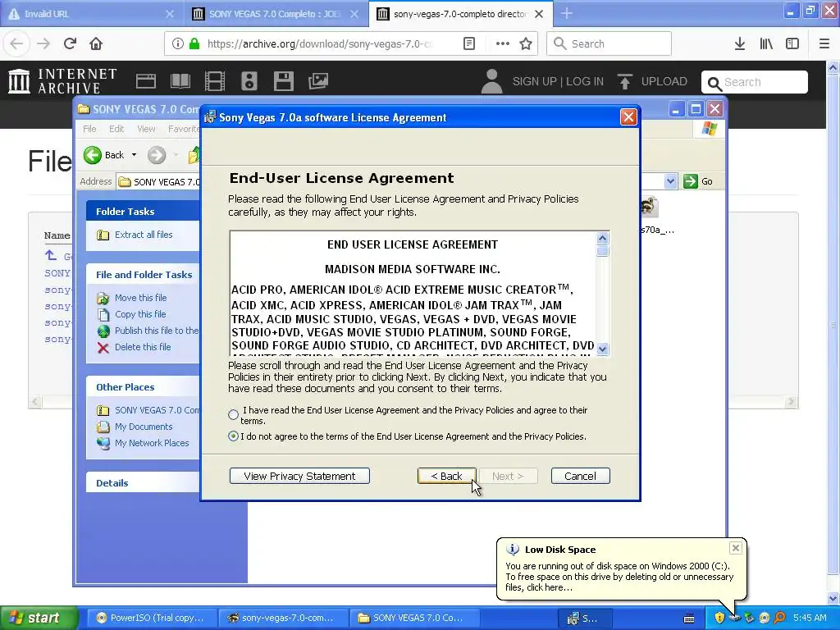
Task: Open Firefox downloads panel
Action: 740,43
